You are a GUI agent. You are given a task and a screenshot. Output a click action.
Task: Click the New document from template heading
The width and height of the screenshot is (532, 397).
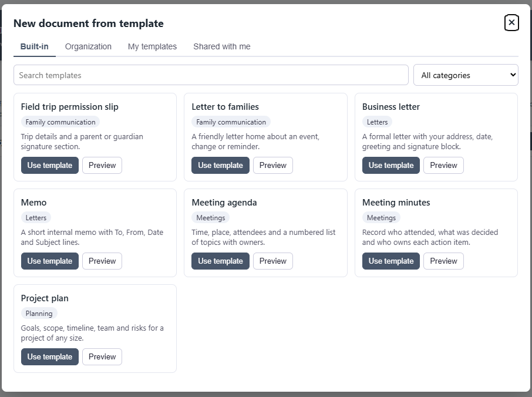pos(89,23)
